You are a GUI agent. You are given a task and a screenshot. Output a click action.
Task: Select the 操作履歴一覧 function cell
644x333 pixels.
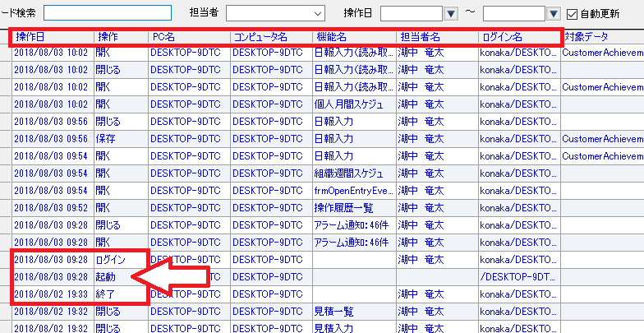352,208
